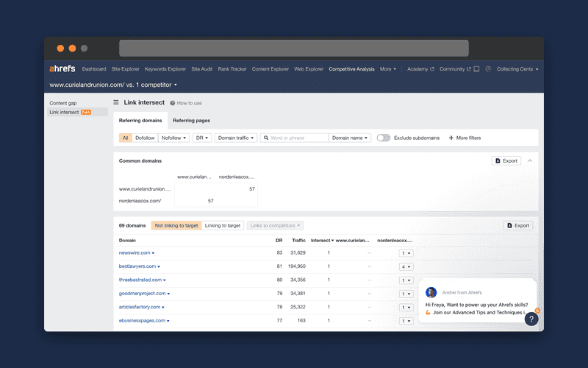
Task: Open Competitive Analysis
Action: click(x=351, y=69)
